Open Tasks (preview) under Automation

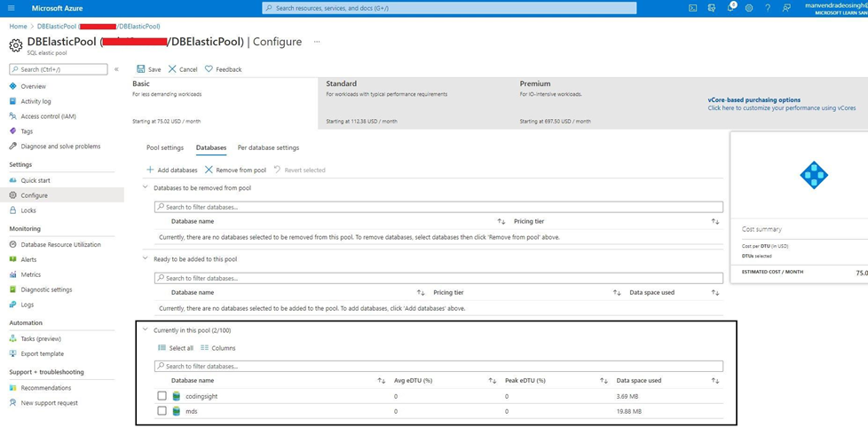pos(41,338)
